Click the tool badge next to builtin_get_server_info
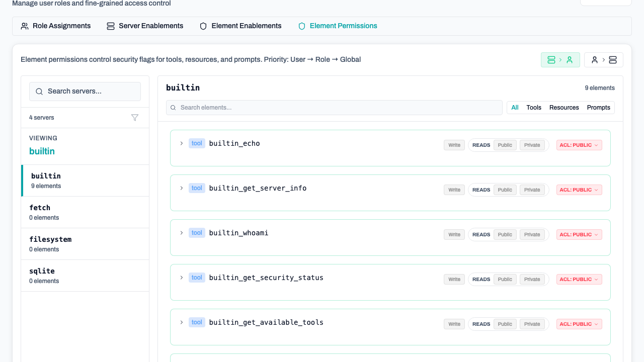The width and height of the screenshot is (644, 362). point(197,188)
